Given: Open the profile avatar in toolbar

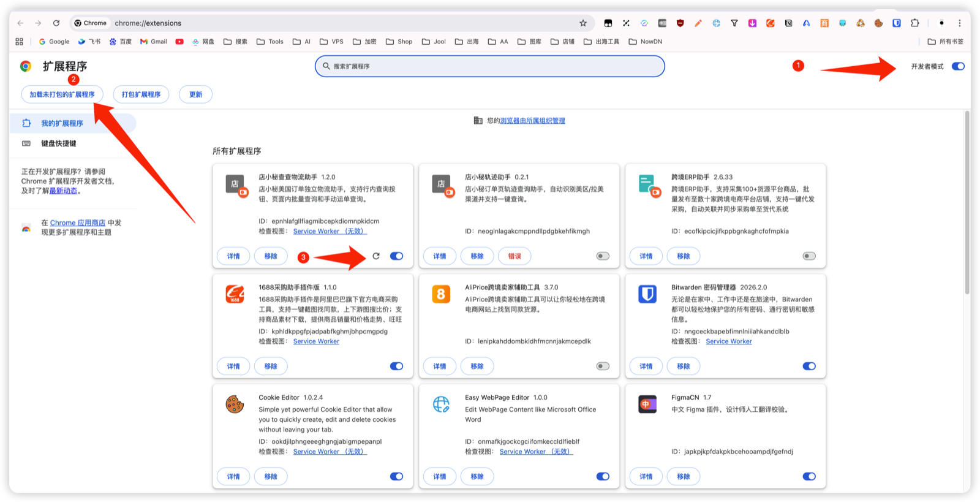Looking at the screenshot, I should pos(941,23).
